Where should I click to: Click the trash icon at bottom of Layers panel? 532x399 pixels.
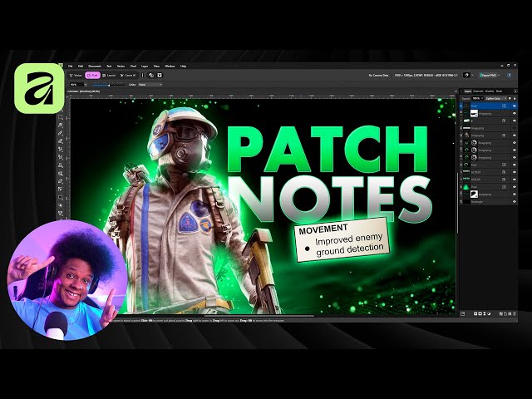point(514,314)
